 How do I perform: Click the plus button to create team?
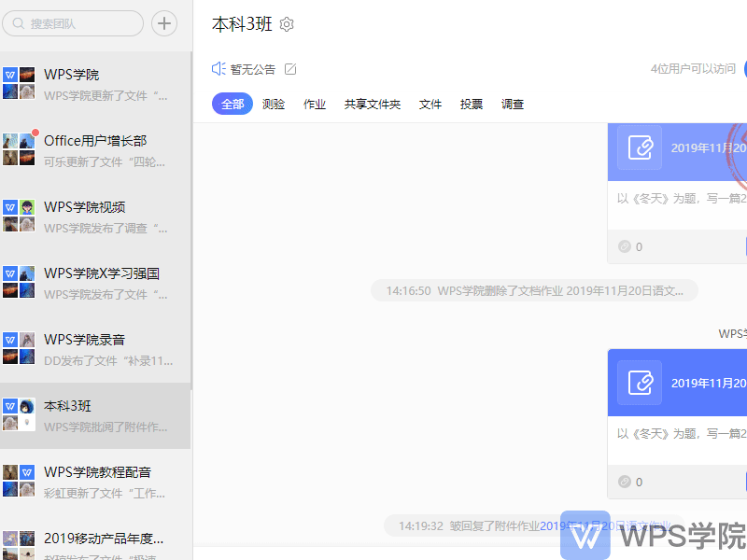click(164, 23)
